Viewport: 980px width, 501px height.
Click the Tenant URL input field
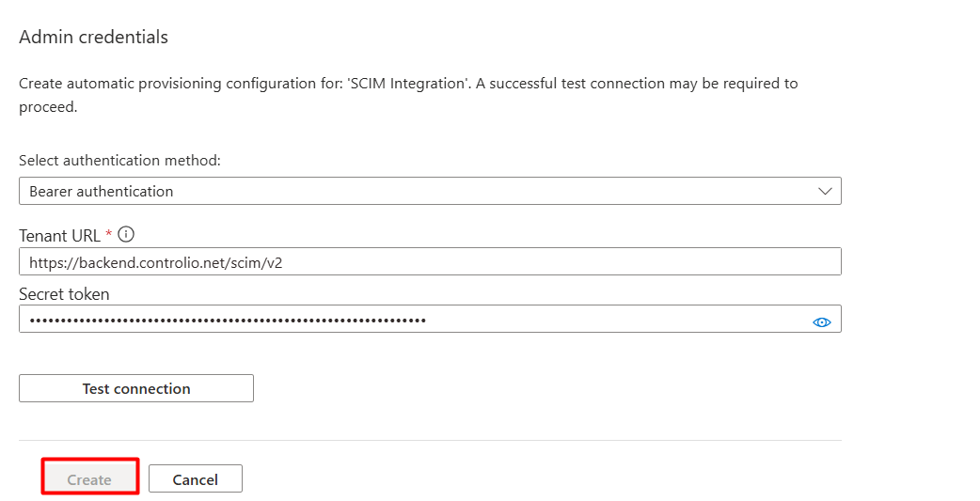[x=430, y=261]
